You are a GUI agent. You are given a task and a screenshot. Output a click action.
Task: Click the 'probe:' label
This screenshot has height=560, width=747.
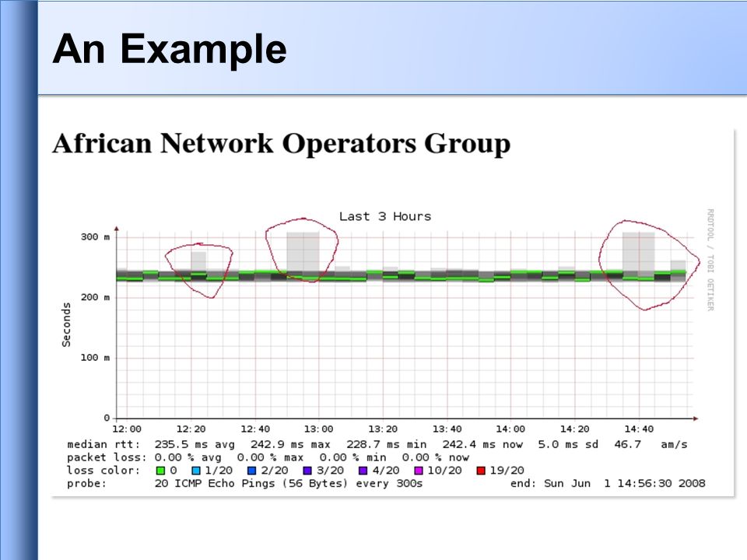[x=86, y=484]
